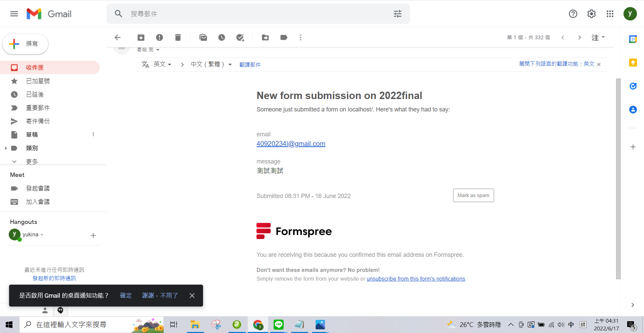Image resolution: width=644 pixels, height=333 pixels.
Task: Mark the email as unread
Action: pyautogui.click(x=203, y=38)
